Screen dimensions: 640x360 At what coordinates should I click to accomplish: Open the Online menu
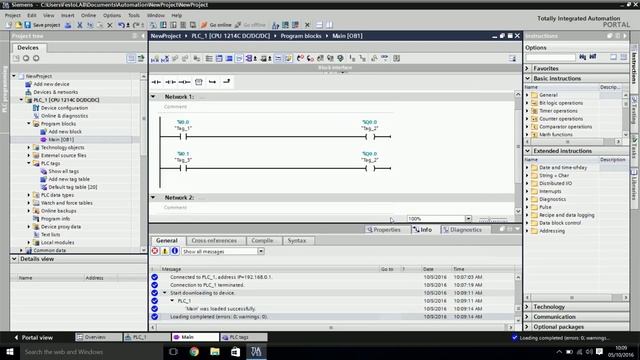tap(88, 15)
